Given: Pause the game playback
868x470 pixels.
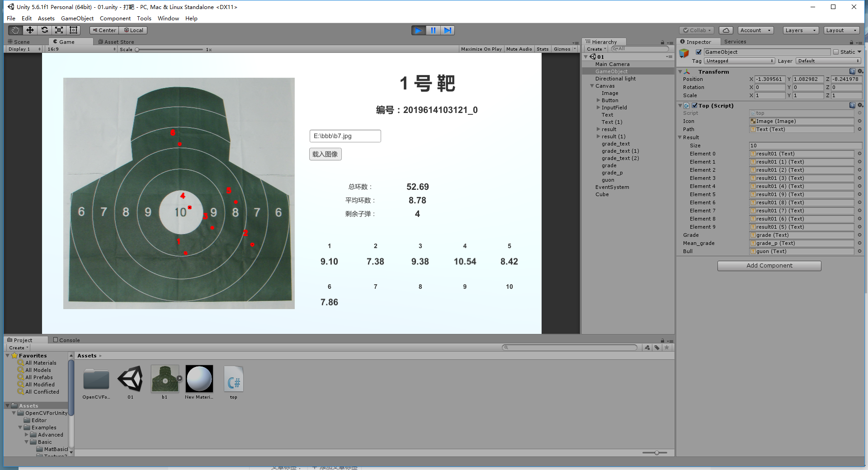Looking at the screenshot, I should (433, 30).
